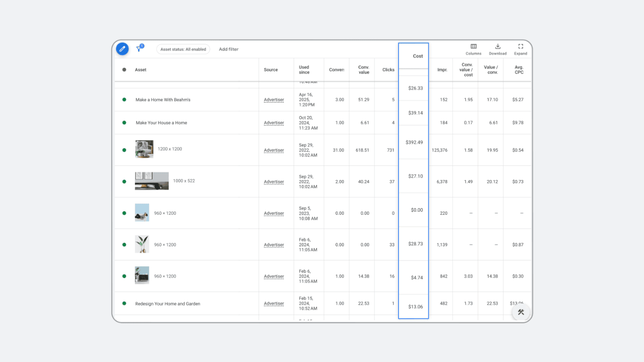Click the 1,139 impressions value
This screenshot has width=644, height=362.
click(442, 245)
